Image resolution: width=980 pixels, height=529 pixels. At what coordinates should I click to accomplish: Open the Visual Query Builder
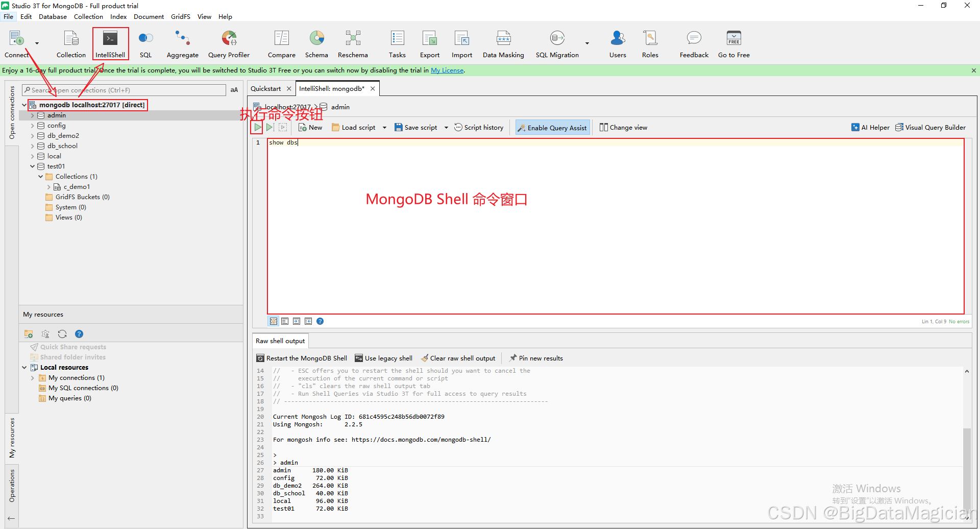[930, 127]
